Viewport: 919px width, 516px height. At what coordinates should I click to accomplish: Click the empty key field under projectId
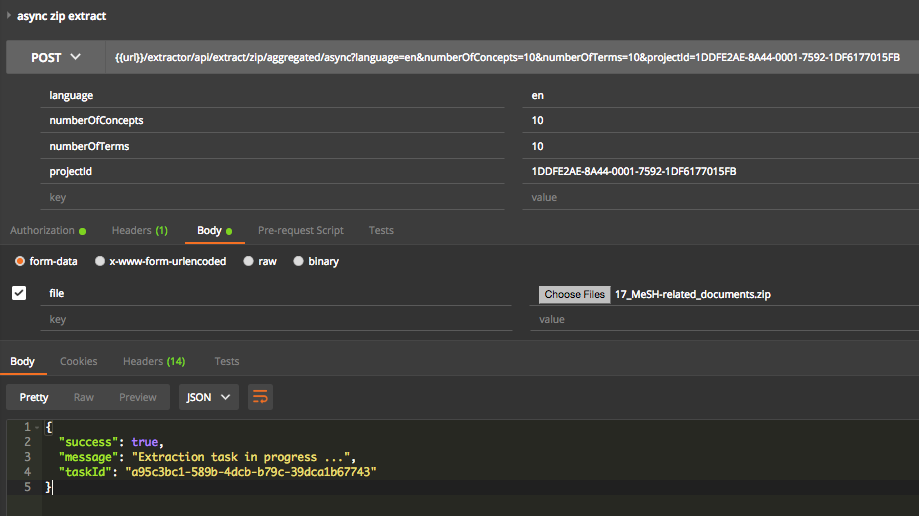point(280,198)
